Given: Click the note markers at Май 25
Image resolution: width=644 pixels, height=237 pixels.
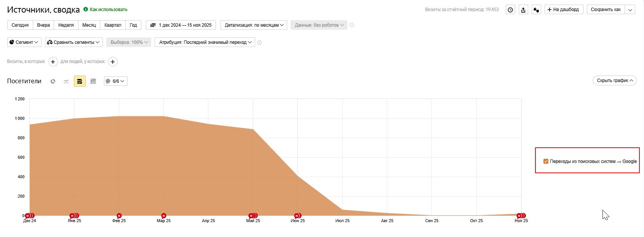Looking at the screenshot, I should click(253, 216).
